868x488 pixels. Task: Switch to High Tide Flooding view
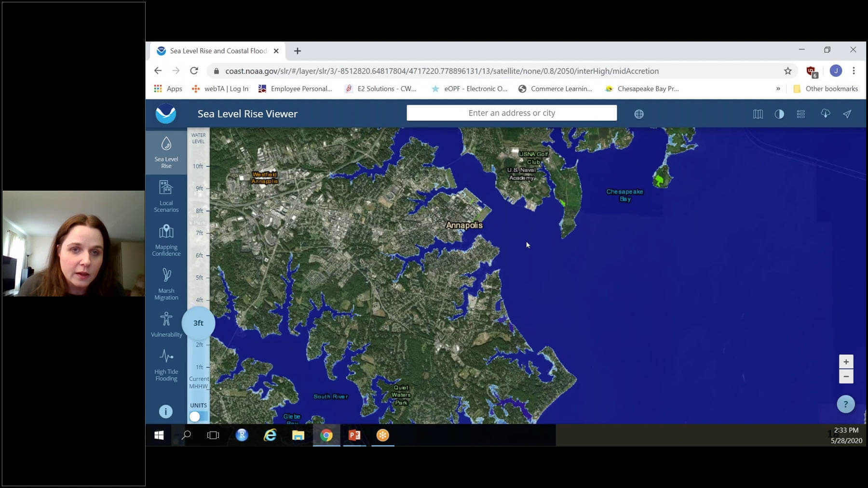(166, 365)
